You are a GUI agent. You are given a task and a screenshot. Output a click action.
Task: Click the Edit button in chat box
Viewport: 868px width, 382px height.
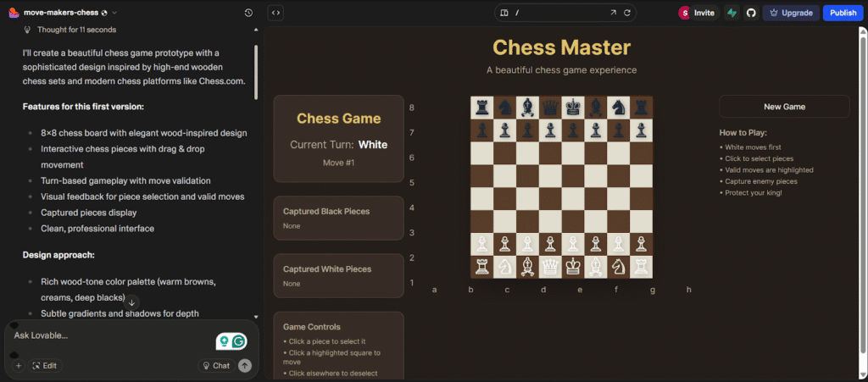tap(45, 365)
